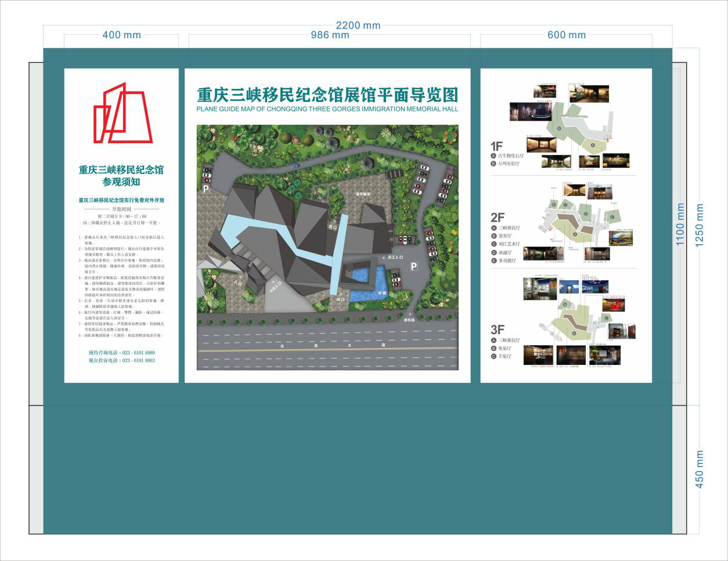This screenshot has height=561, width=728.
Task: Click the red museum logo emblem
Action: [123, 113]
